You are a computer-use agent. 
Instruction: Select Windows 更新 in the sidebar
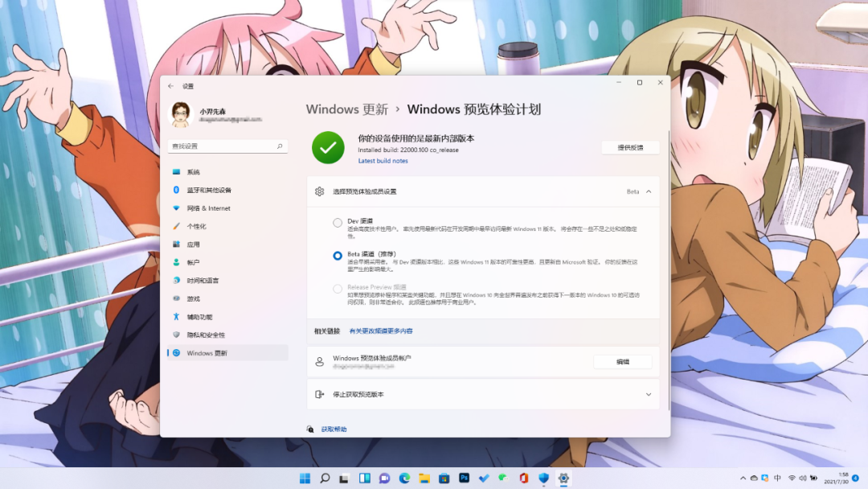coord(227,353)
